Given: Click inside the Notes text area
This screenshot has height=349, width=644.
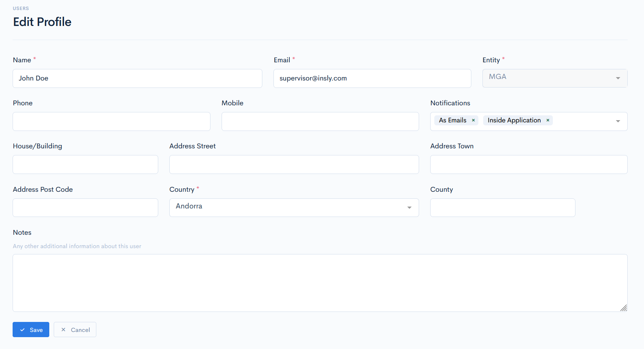Looking at the screenshot, I should click(320, 283).
